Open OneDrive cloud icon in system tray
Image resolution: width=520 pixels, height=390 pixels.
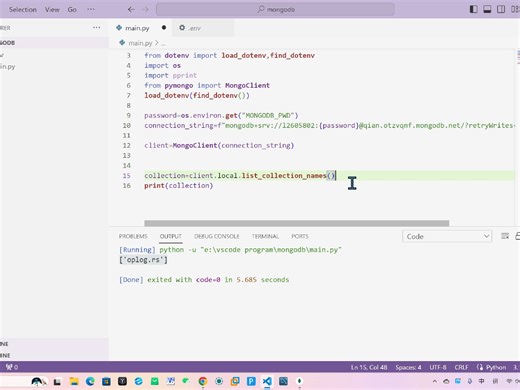coord(446,381)
